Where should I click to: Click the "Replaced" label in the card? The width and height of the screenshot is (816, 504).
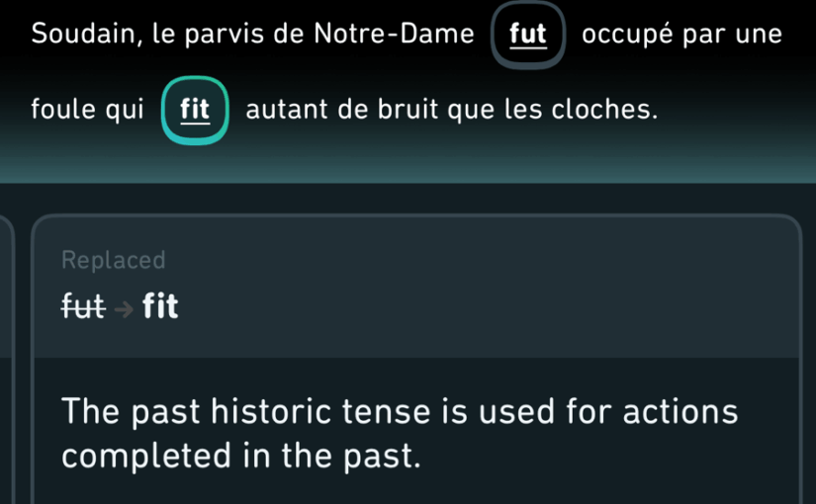coord(114,260)
